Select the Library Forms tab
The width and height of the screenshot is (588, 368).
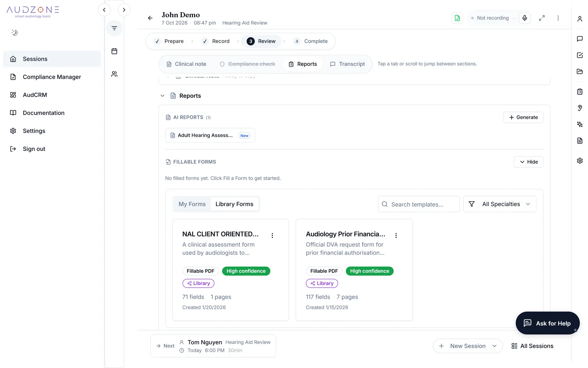234,204
